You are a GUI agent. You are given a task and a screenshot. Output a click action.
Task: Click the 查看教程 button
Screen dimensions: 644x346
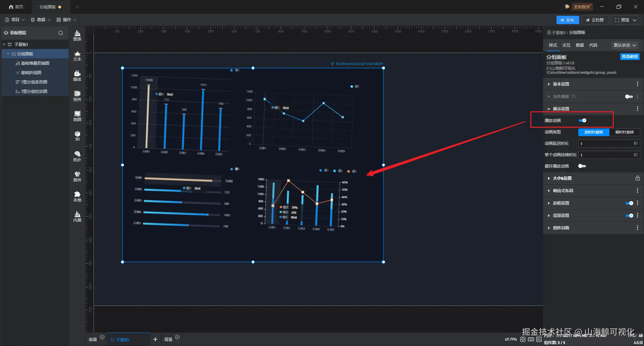coord(630,57)
